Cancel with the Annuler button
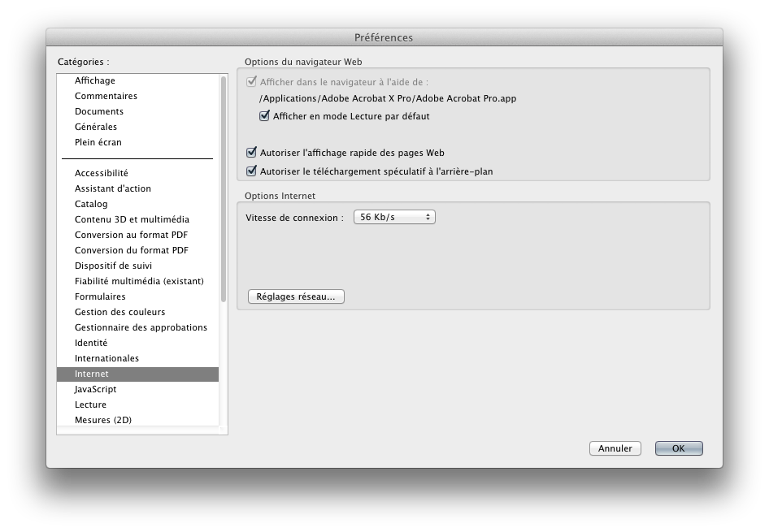 point(615,448)
